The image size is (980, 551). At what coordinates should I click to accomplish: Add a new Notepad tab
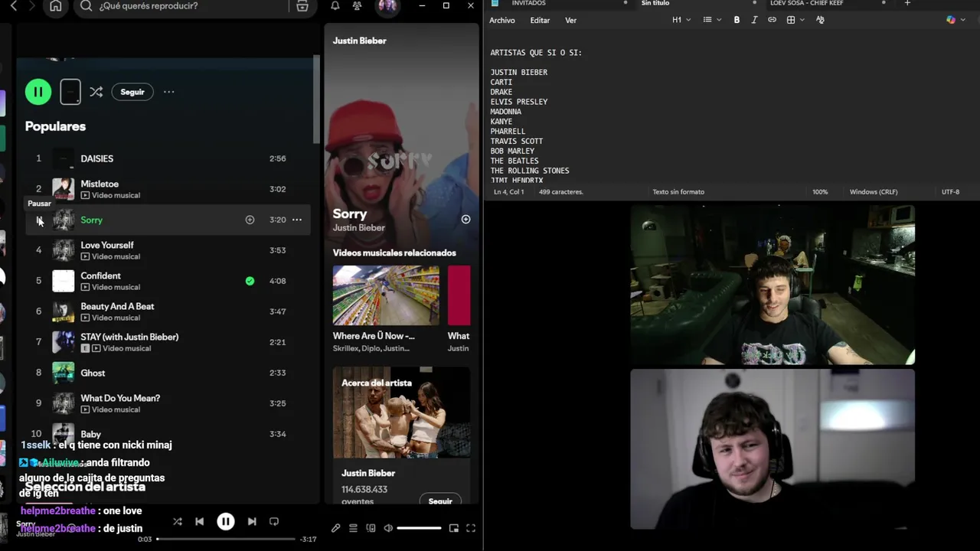907,3
